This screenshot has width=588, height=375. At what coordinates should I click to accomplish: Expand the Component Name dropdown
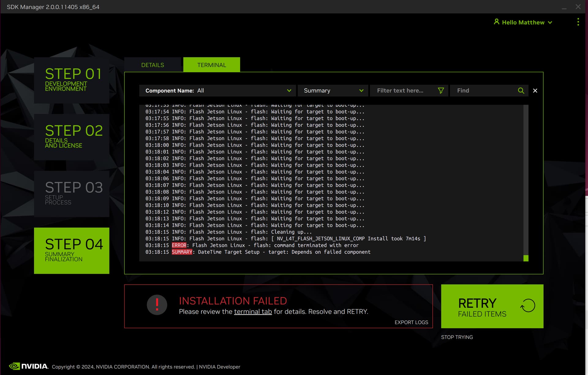pyautogui.click(x=217, y=91)
